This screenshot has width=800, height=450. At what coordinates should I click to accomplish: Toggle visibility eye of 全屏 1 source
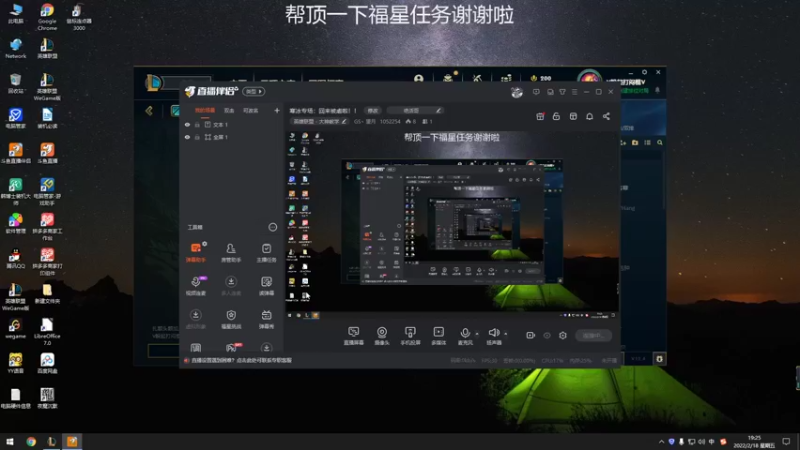[x=187, y=137]
